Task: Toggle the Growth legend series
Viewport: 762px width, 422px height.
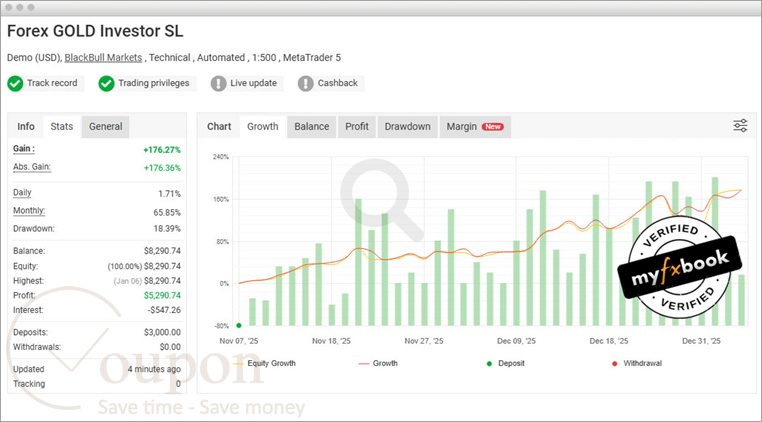Action: (378, 363)
